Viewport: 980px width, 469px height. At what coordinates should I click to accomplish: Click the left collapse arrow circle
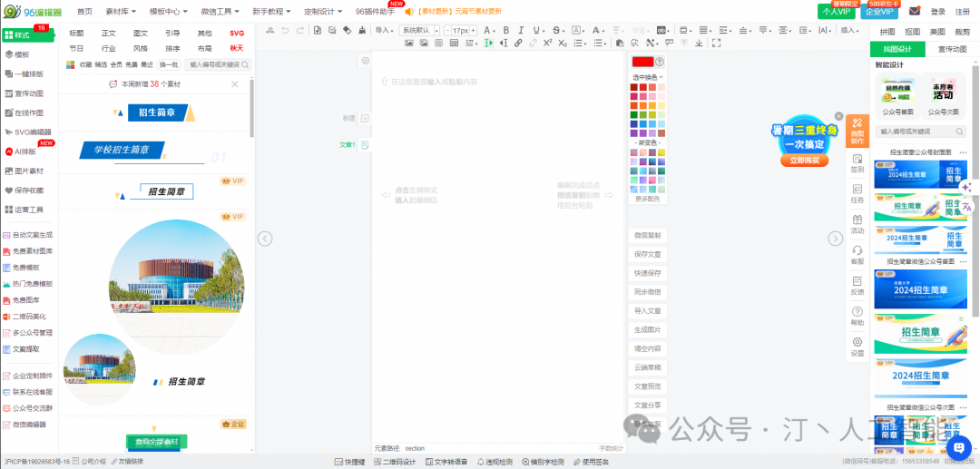coord(265,238)
